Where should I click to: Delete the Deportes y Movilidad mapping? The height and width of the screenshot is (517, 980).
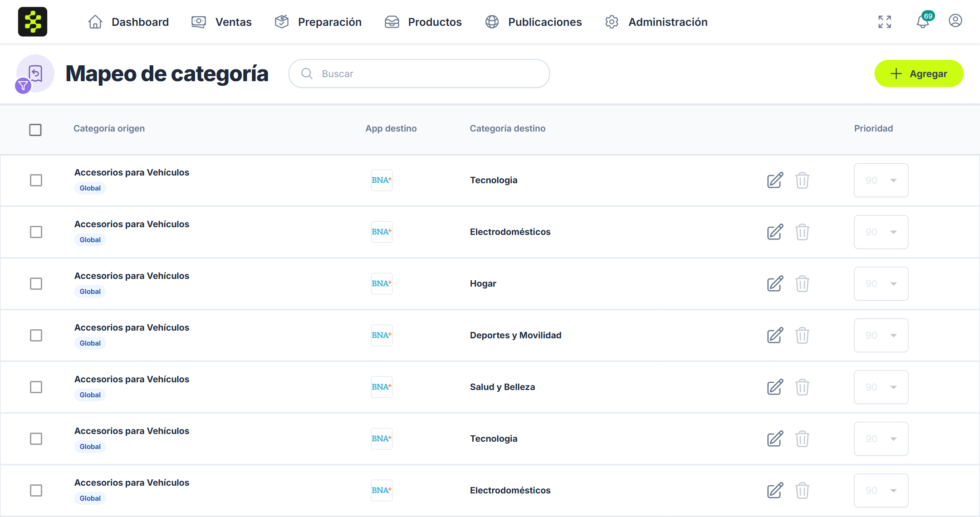(802, 335)
